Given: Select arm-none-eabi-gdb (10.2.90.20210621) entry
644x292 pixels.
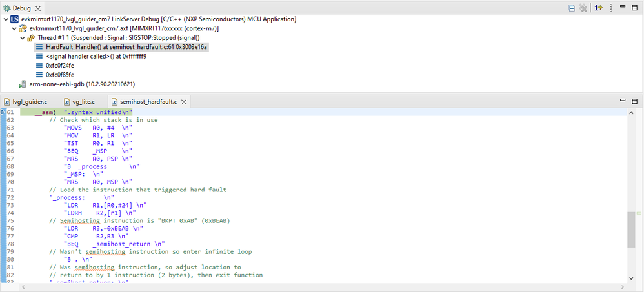Looking at the screenshot, I should coord(82,84).
